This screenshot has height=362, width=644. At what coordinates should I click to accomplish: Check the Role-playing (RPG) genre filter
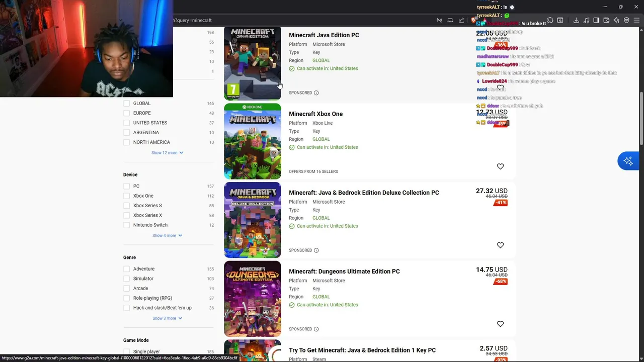pyautogui.click(x=127, y=298)
